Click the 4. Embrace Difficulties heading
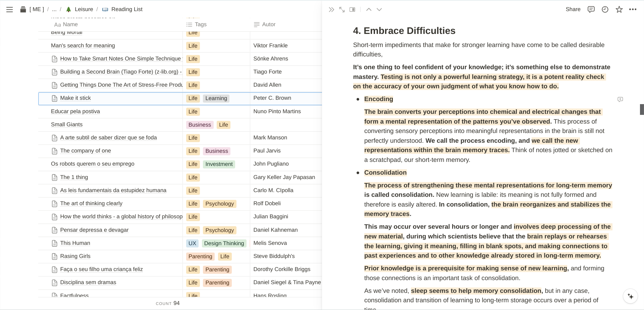This screenshot has width=644, height=310. [404, 31]
